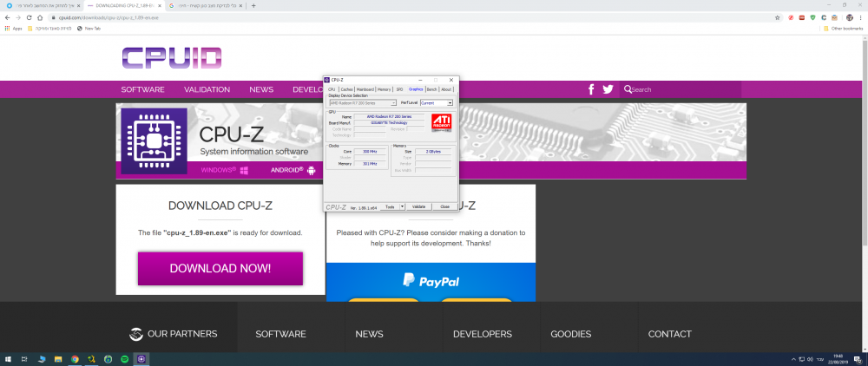Screen dimensions: 868x366
Task: Go to browser home page
Action: [40, 17]
